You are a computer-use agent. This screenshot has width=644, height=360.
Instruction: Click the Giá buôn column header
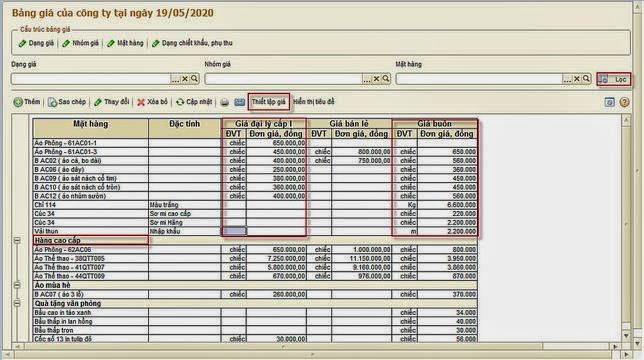click(435, 124)
